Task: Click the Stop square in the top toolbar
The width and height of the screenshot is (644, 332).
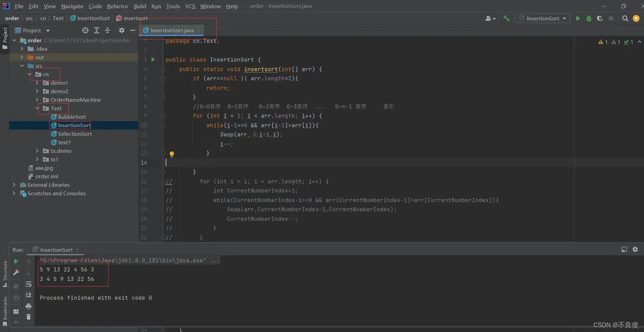Action: pyautogui.click(x=611, y=18)
